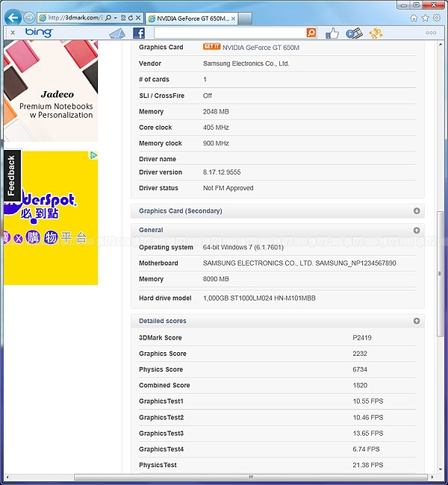Viewport: 448px width, 485px height.
Task: Click the orange Bing search button
Action: 311,33
